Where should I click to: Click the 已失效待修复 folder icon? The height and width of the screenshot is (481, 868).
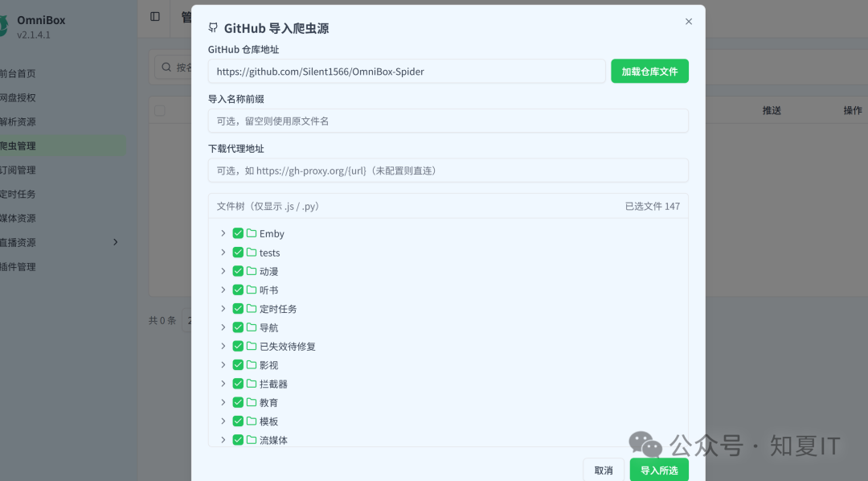[252, 347]
